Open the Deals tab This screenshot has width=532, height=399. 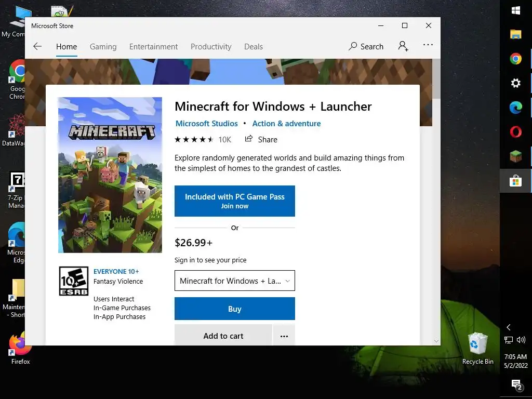pos(254,46)
